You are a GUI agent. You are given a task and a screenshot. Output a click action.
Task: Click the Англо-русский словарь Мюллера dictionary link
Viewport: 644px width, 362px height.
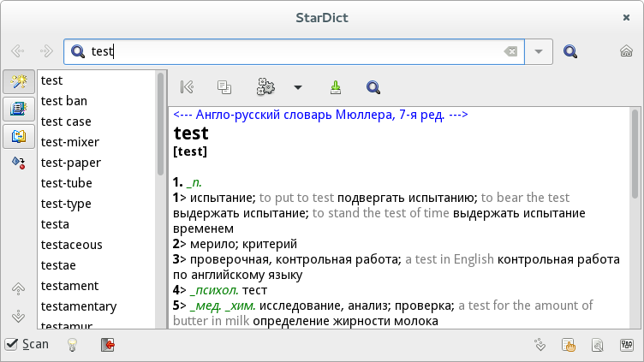320,114
